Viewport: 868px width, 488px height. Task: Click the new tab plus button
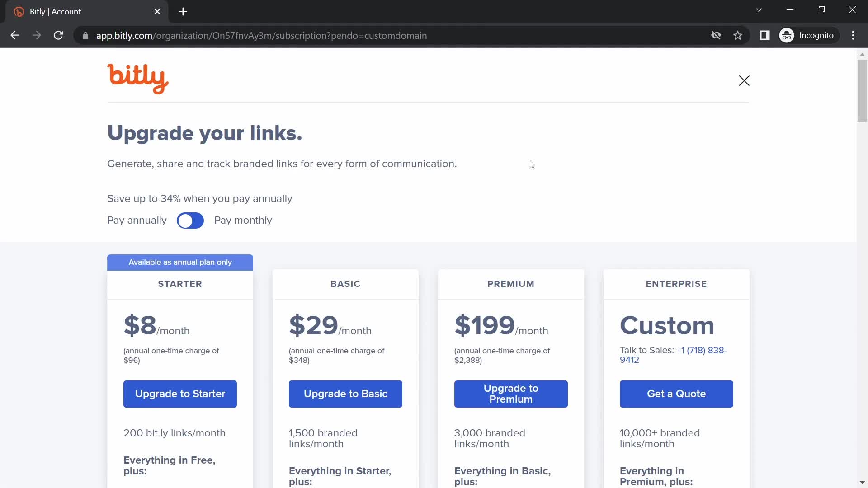(x=183, y=11)
